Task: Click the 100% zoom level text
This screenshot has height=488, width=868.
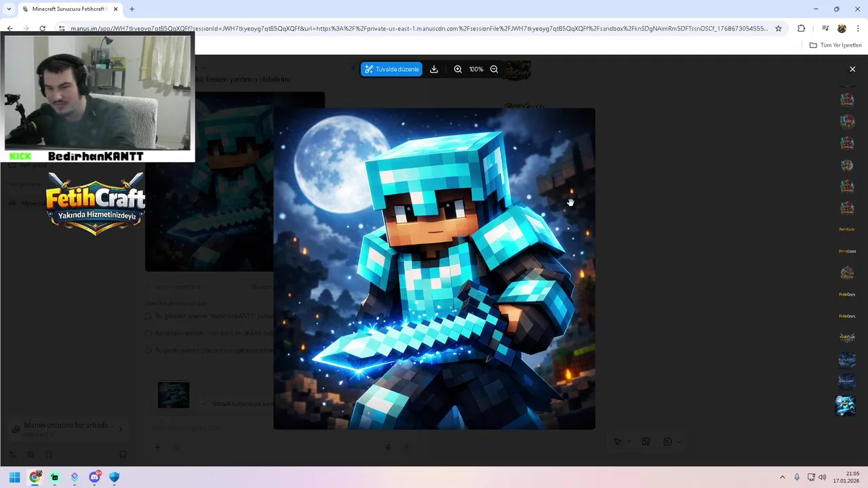Action: tap(476, 69)
